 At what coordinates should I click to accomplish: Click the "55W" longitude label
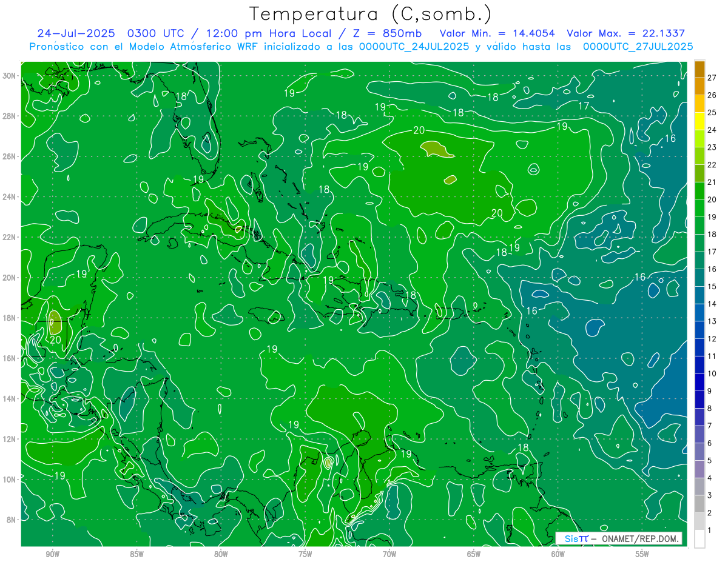642,554
